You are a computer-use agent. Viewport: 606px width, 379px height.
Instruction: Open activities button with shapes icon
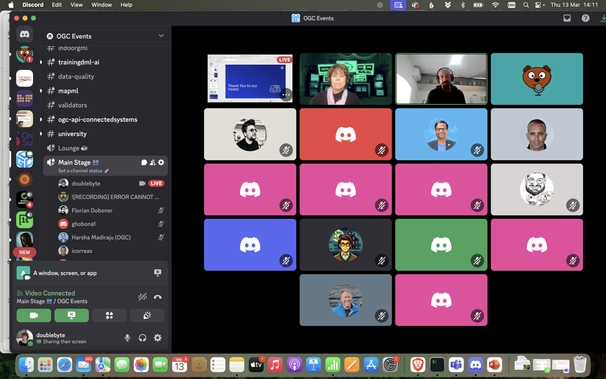point(109,315)
